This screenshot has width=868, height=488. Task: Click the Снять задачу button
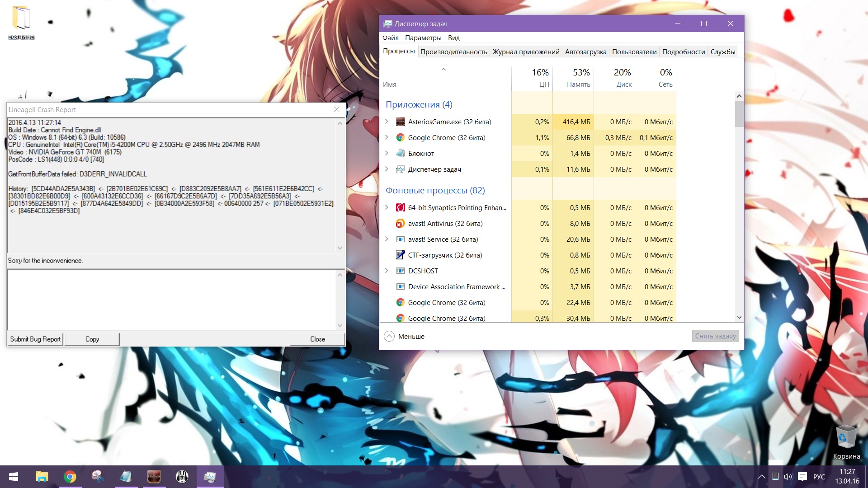tap(715, 336)
